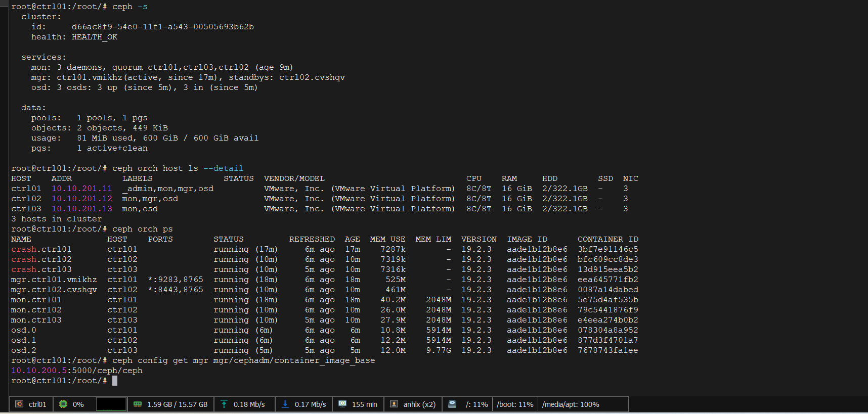The width and height of the screenshot is (868, 414).
Task: Click the green CPU chip icon
Action: pyautogui.click(x=63, y=404)
